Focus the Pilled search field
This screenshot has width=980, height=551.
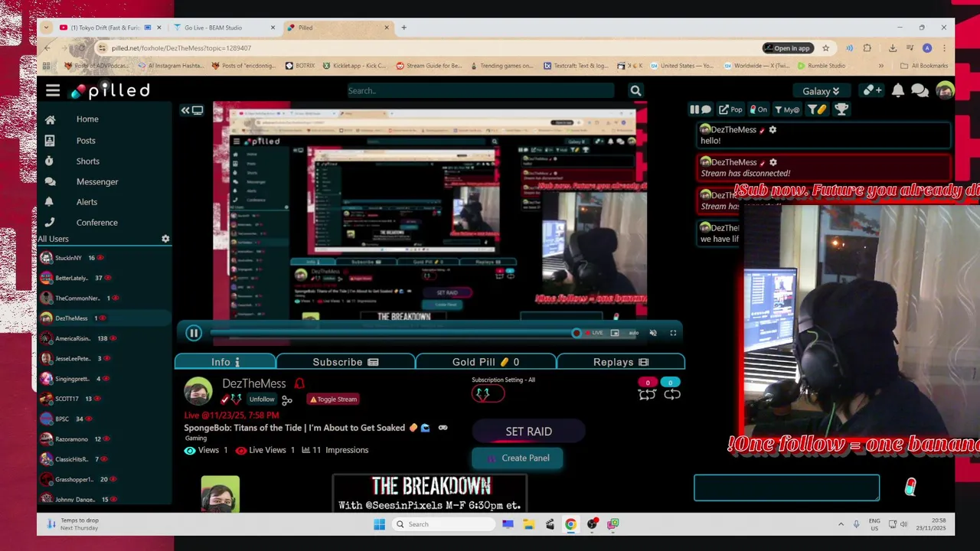coord(481,90)
